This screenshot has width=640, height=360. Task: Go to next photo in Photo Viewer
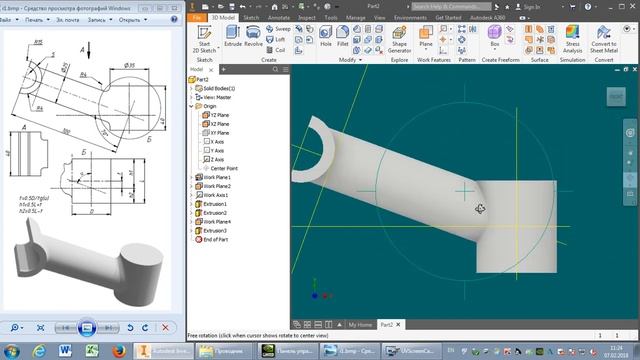pos(108,328)
